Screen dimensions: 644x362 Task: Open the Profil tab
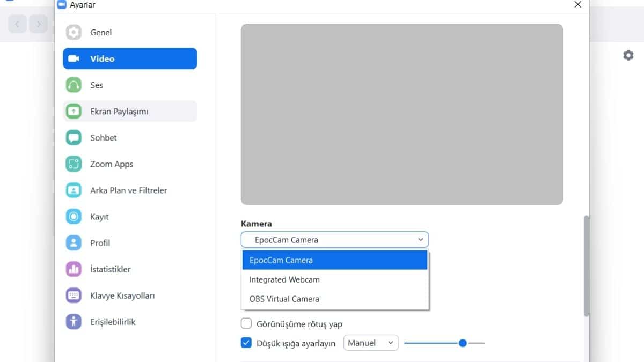point(130,242)
